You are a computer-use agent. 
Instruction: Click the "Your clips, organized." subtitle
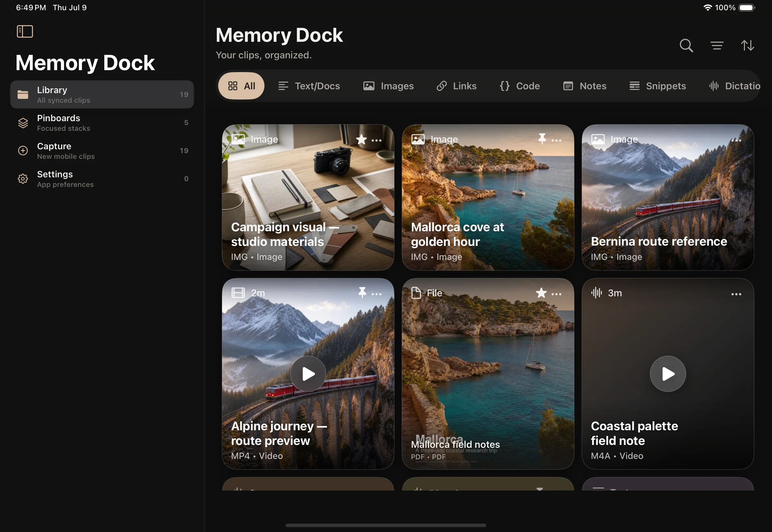click(x=264, y=55)
